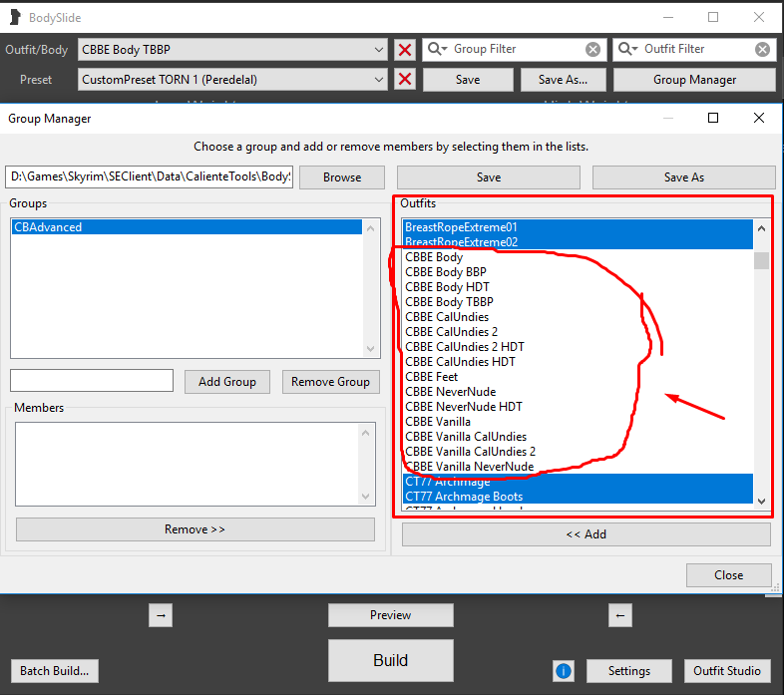
Task: Click the << Add button
Action: click(x=587, y=534)
